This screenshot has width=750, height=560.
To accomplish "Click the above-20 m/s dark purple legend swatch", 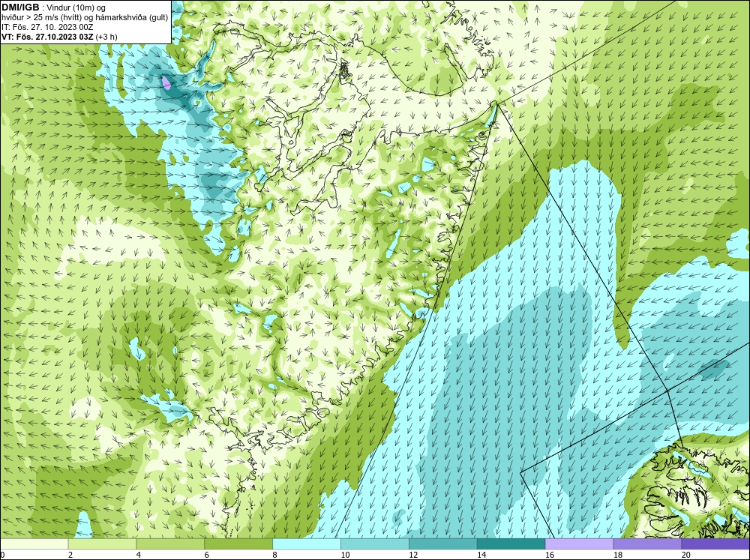I will (x=715, y=544).
